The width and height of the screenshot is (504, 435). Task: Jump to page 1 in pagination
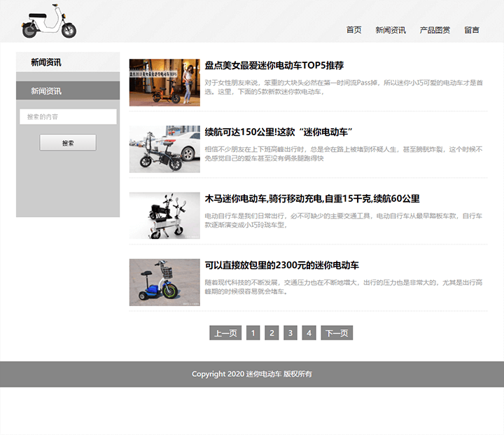(x=253, y=333)
